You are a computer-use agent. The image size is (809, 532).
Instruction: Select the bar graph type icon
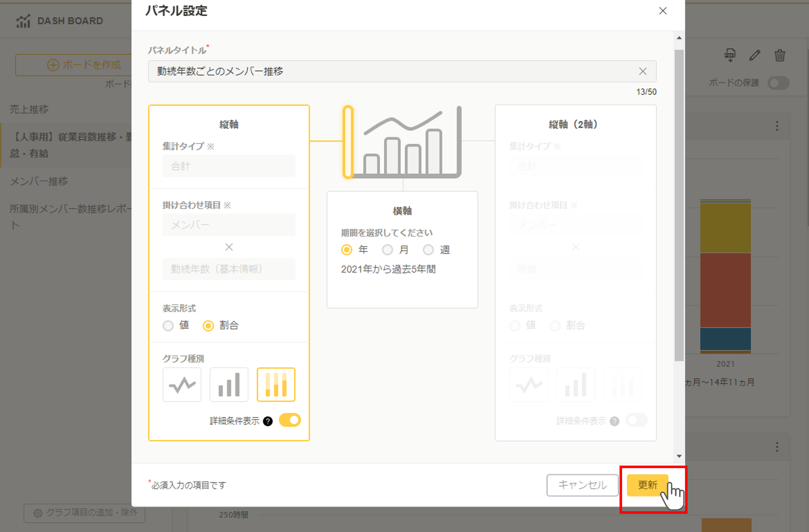[229, 384]
